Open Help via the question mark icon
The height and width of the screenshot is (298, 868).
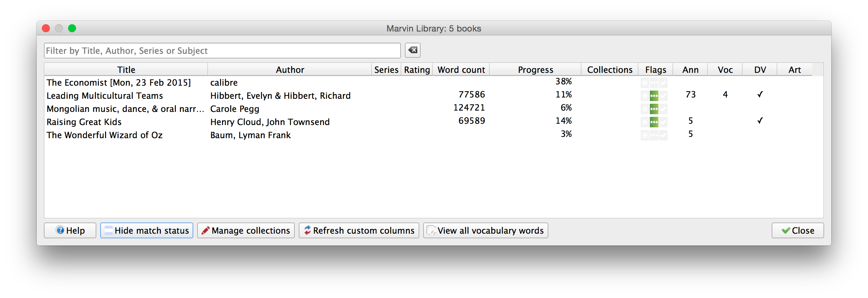(x=60, y=230)
